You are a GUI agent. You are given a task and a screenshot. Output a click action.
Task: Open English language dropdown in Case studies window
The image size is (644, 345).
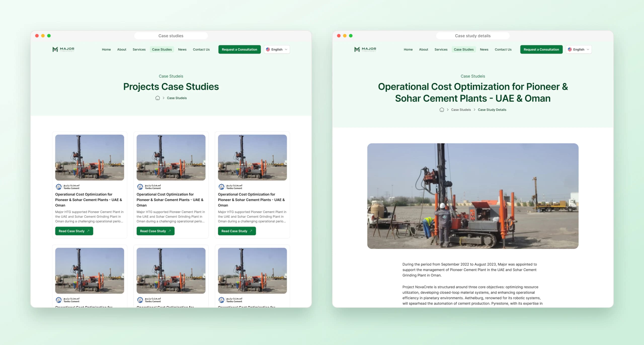pyautogui.click(x=277, y=50)
